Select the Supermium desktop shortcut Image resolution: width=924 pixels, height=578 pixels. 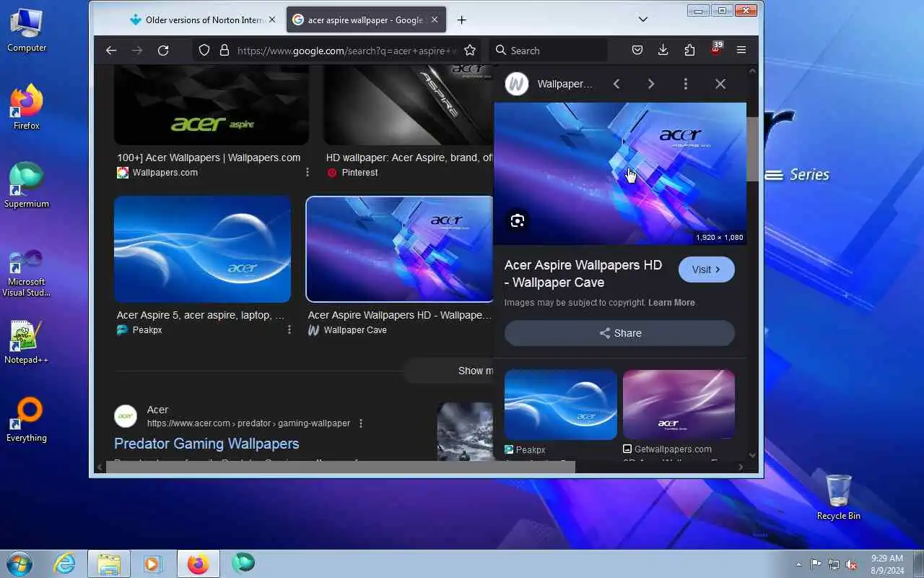pos(27,185)
